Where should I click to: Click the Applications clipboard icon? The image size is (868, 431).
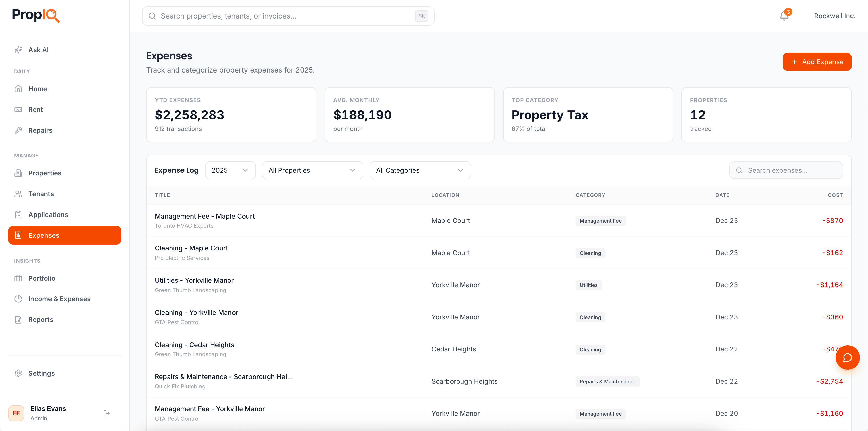click(x=18, y=214)
